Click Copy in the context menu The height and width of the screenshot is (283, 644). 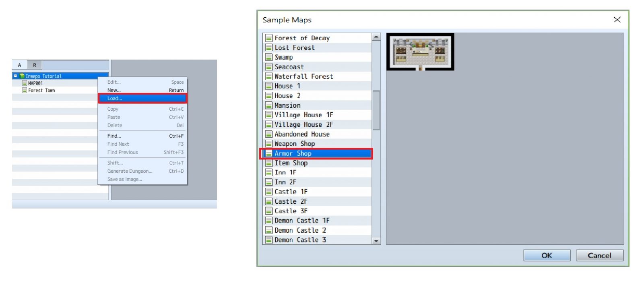(142, 109)
